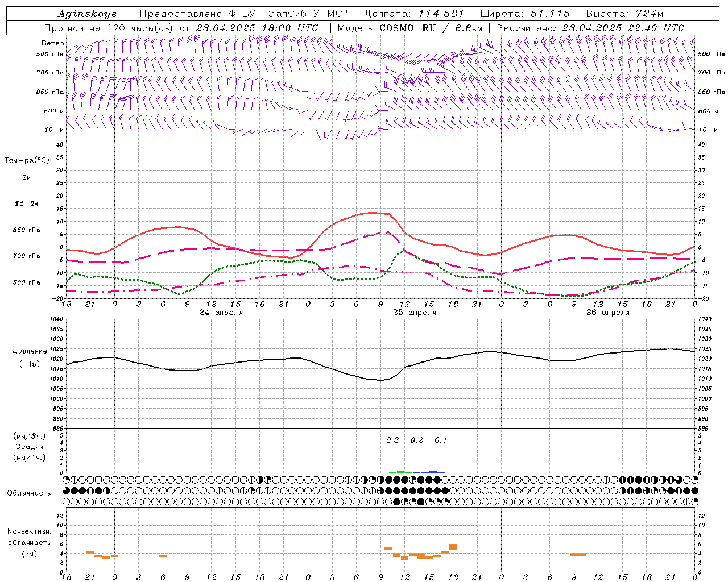Click the computed time Рассчитано: 23.04.2025 22:40 UTC
Image resolution: width=728 pixels, height=582 pixels.
pyautogui.click(x=590, y=28)
